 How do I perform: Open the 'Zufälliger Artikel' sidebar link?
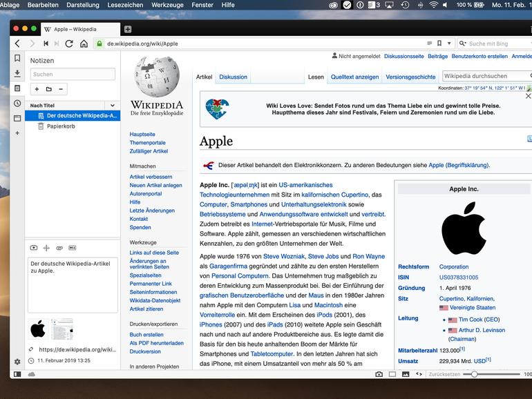coord(149,151)
